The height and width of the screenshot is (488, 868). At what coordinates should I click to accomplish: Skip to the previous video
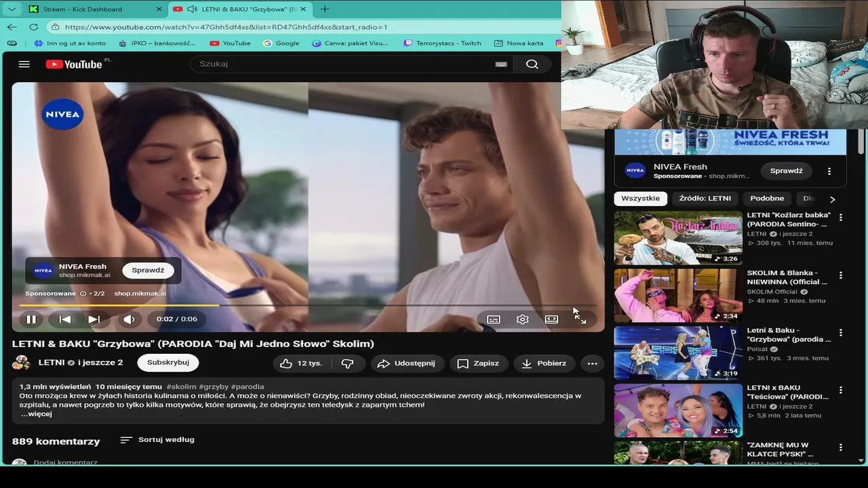pos(65,319)
